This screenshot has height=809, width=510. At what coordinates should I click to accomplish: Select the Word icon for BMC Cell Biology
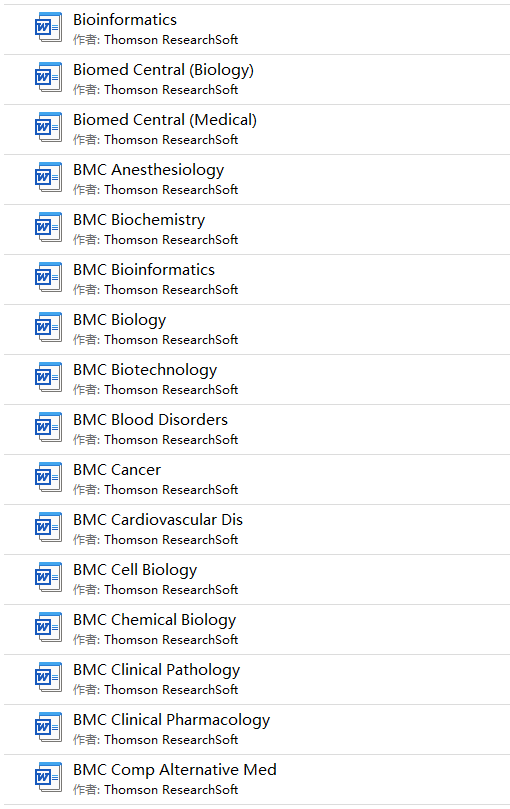tap(49, 578)
